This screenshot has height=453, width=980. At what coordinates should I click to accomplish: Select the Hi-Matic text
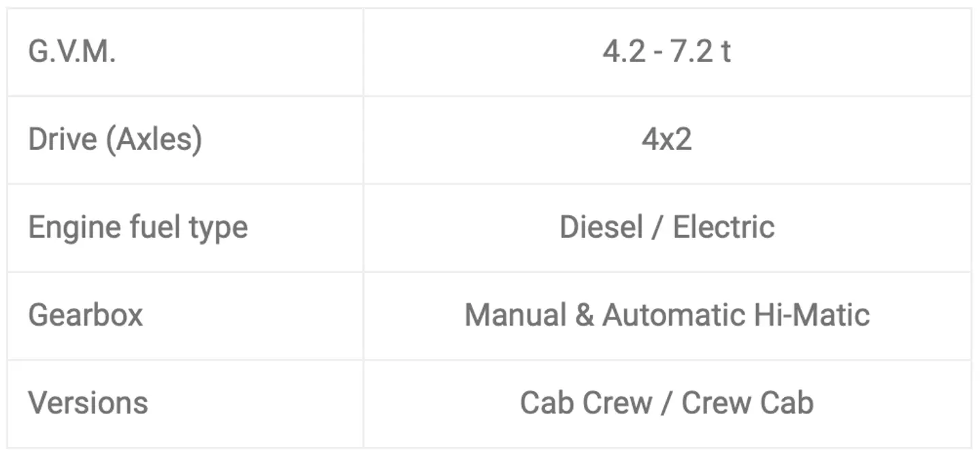[811, 315]
